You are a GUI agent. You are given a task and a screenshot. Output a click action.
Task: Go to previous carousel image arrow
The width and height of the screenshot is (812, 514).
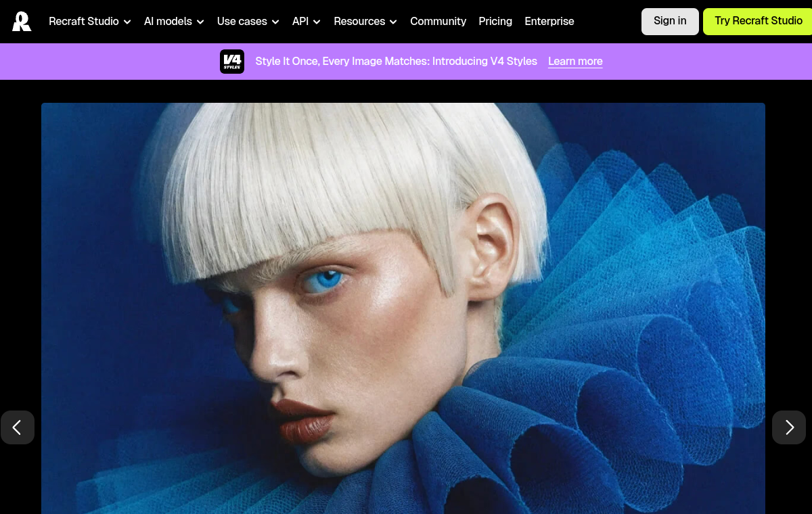pyautogui.click(x=17, y=427)
